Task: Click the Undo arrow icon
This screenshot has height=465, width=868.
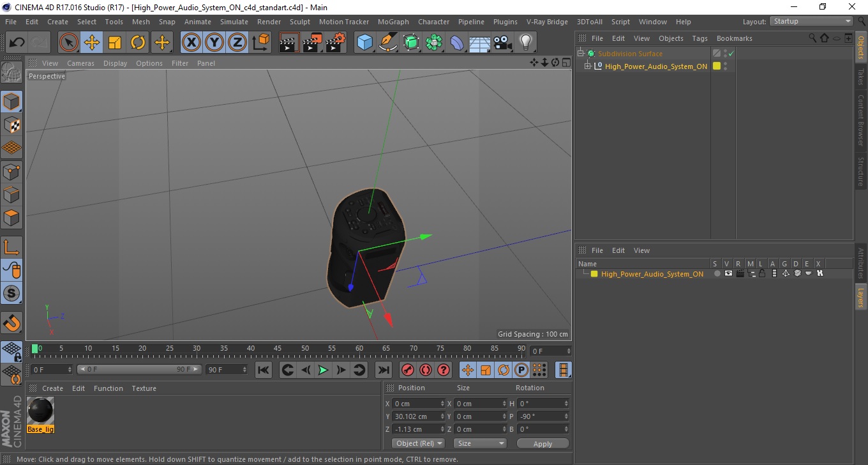Action: pyautogui.click(x=17, y=43)
